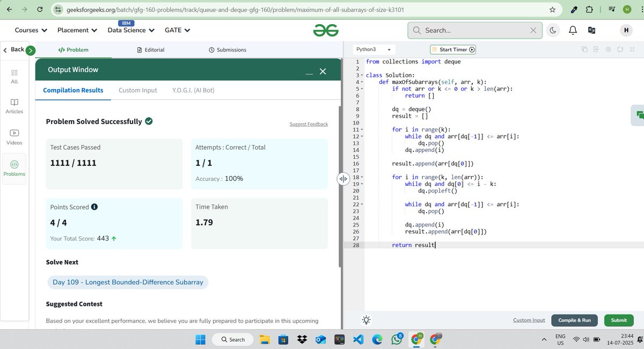644x349 pixels.
Task: Open Problems in the left sidebar
Action: [14, 169]
